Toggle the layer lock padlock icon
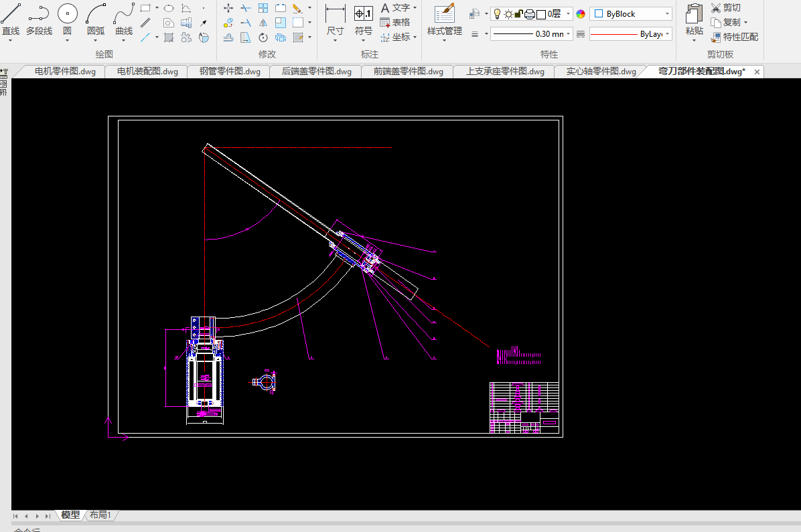The height and width of the screenshot is (532, 801). 518,14
